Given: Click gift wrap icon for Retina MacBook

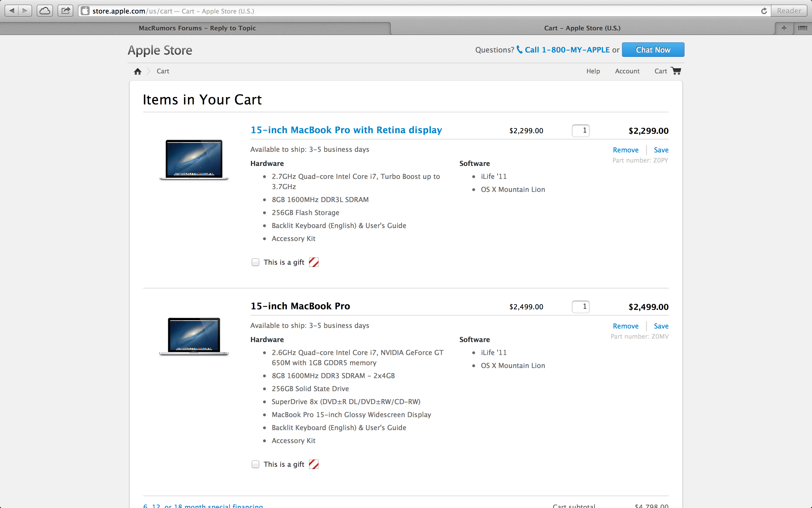Looking at the screenshot, I should pyautogui.click(x=314, y=262).
